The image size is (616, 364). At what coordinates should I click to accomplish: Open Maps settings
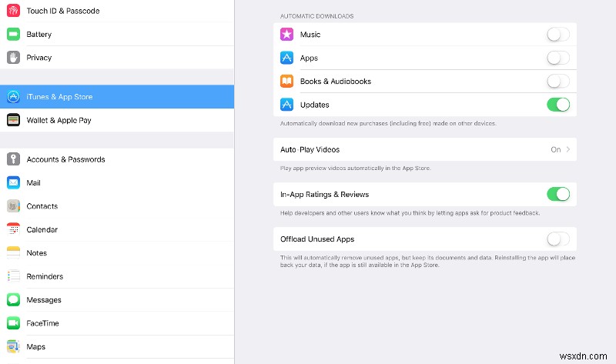pos(117,347)
